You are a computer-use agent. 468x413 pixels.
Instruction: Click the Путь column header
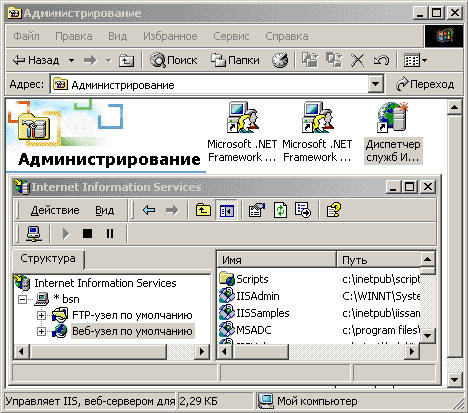[x=379, y=260]
